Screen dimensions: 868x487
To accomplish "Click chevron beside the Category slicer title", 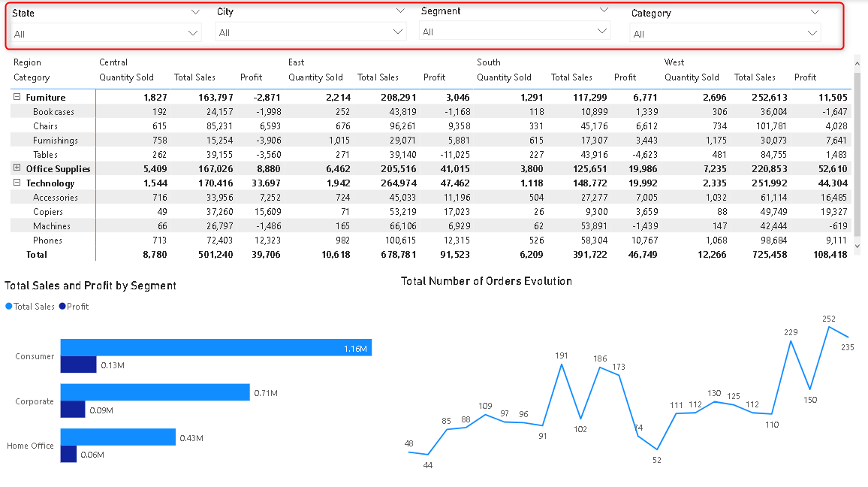I will click(815, 13).
